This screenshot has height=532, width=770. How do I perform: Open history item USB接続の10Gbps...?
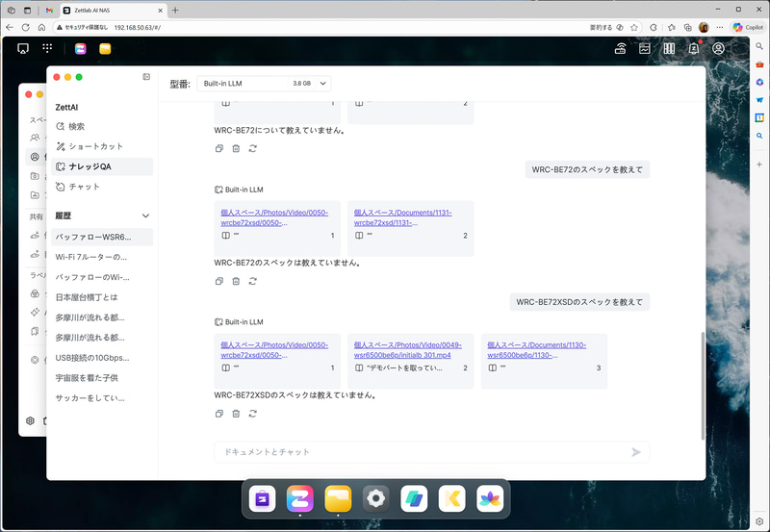coord(102,358)
